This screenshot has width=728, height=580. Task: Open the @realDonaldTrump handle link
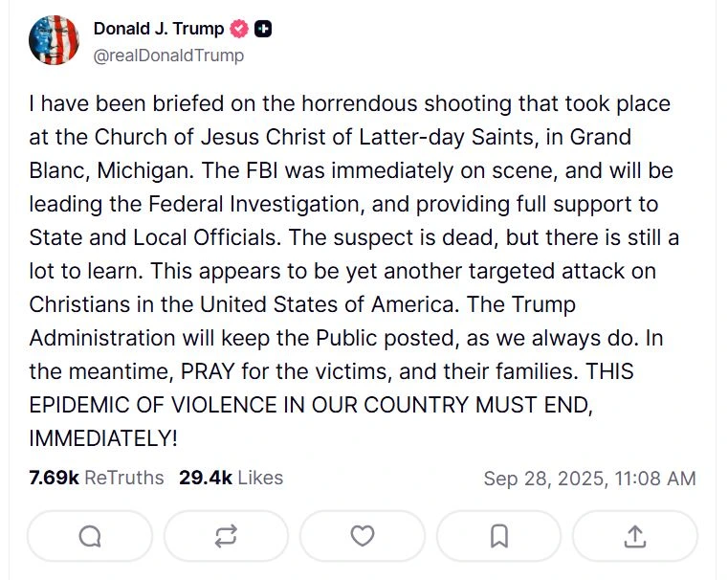(x=168, y=56)
